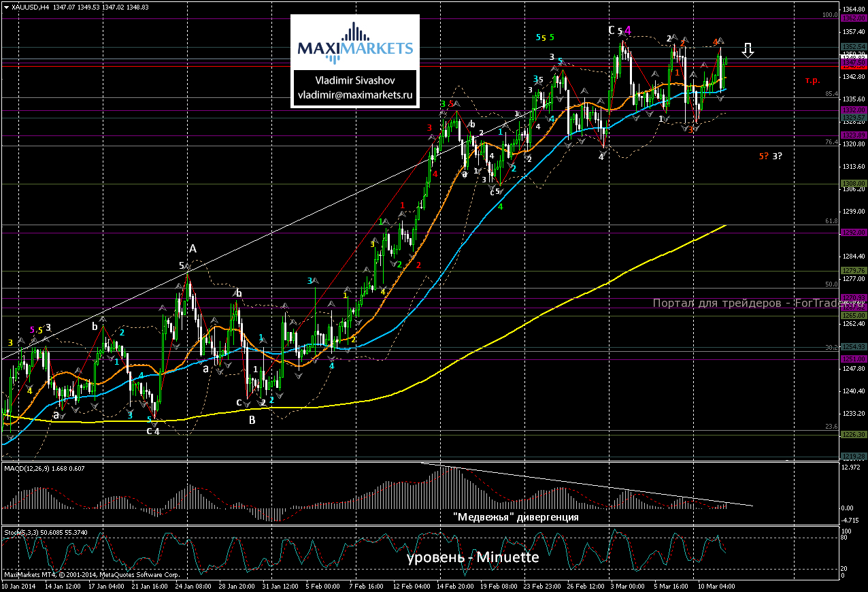Click the vladimir@maximarkets.ru email address
Screen dimensions: 868x592
(x=354, y=96)
